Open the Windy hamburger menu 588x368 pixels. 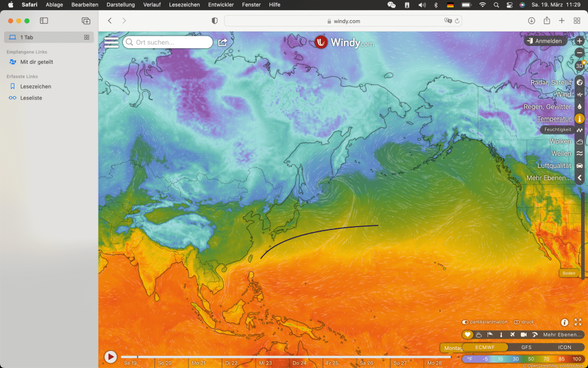click(x=111, y=42)
